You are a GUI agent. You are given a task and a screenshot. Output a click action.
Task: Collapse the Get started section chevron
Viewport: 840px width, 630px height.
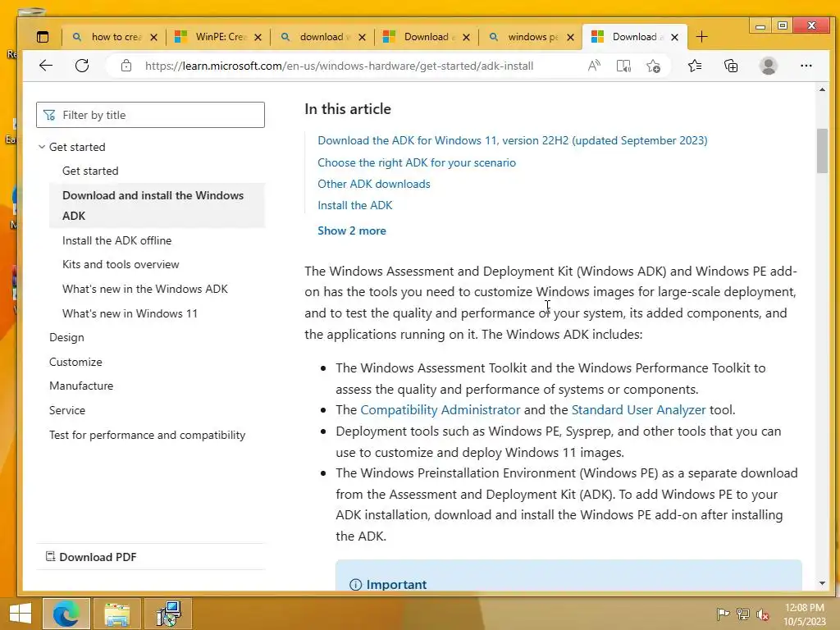(42, 147)
